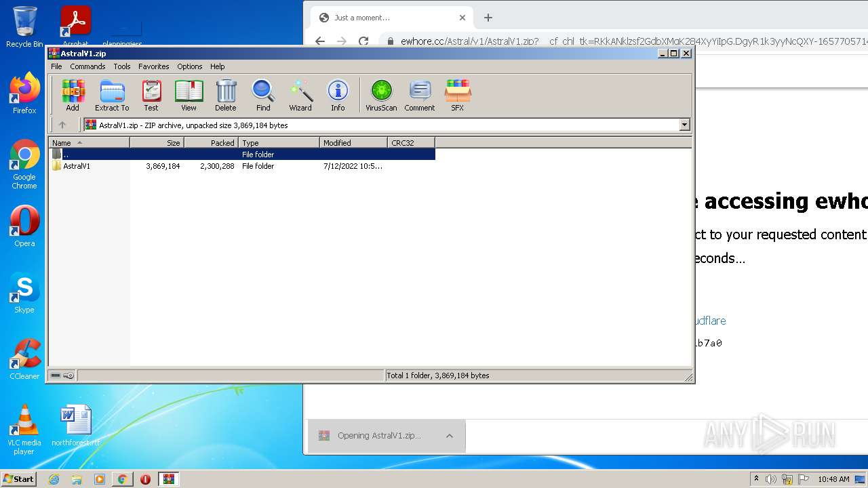
Task: Open northforest.rtf desktop file
Action: tap(75, 426)
